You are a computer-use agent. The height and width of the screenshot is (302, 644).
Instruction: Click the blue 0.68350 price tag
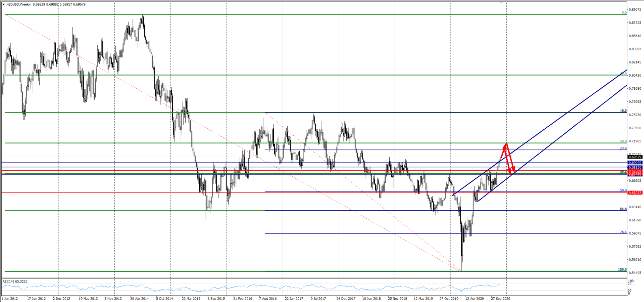[x=635, y=167]
